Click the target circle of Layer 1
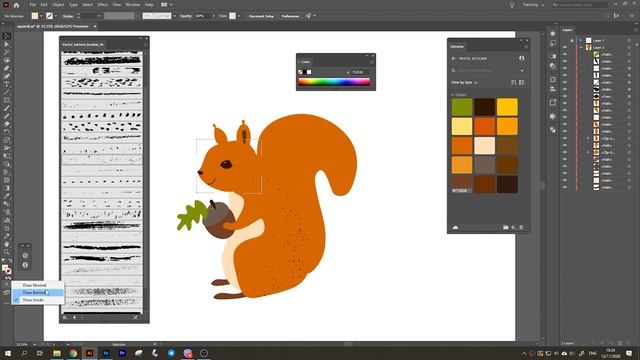Screen dimensions: 640x360 pos(629,40)
